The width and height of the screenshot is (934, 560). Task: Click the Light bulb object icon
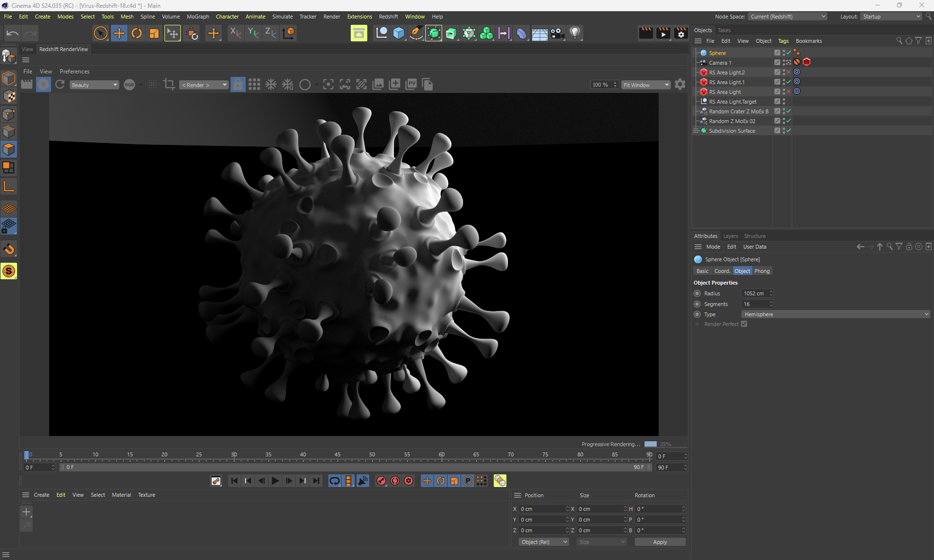[575, 33]
